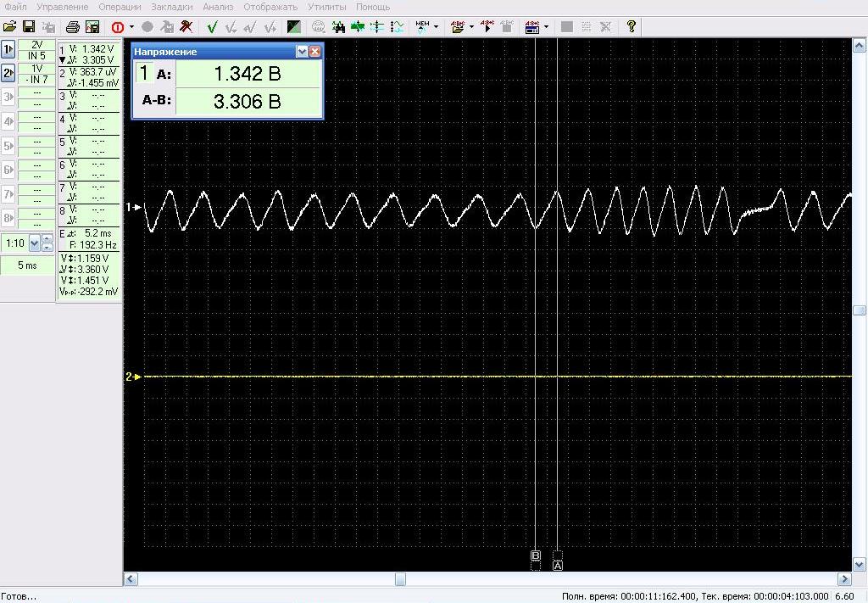Open dropdown next to A:B+C window icon
Screen dimensions: 868x603
click(546, 26)
